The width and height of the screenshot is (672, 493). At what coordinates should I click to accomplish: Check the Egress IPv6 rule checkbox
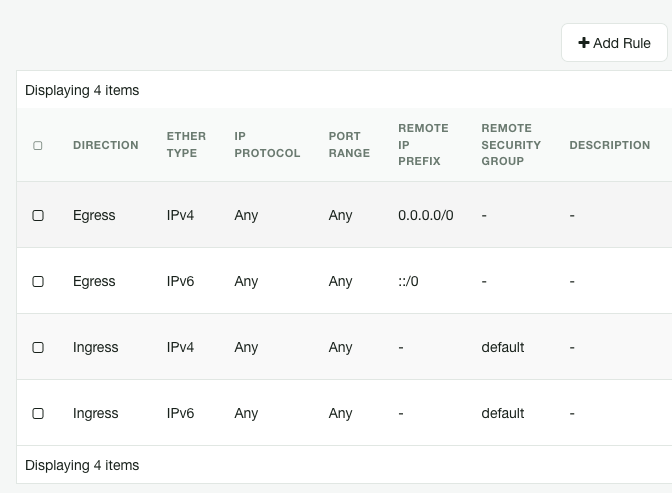coord(38,281)
